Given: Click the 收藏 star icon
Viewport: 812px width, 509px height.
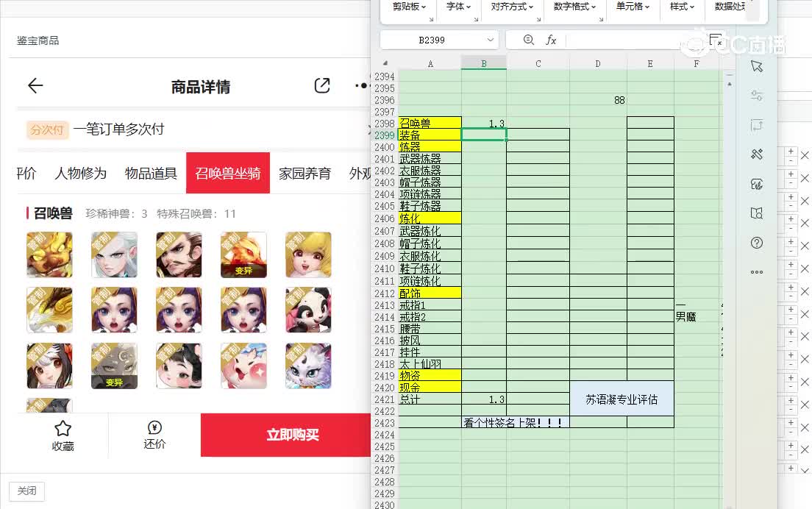Looking at the screenshot, I should [x=63, y=428].
